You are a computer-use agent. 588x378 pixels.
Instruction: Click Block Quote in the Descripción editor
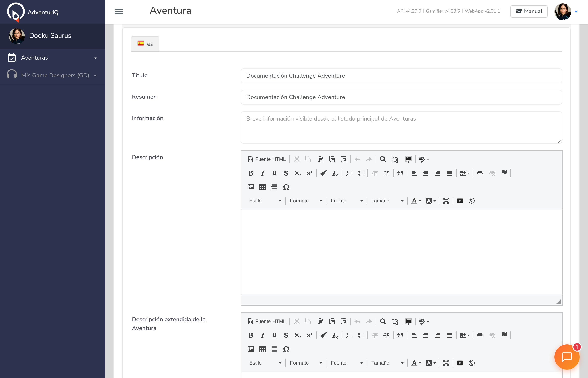tap(400, 173)
